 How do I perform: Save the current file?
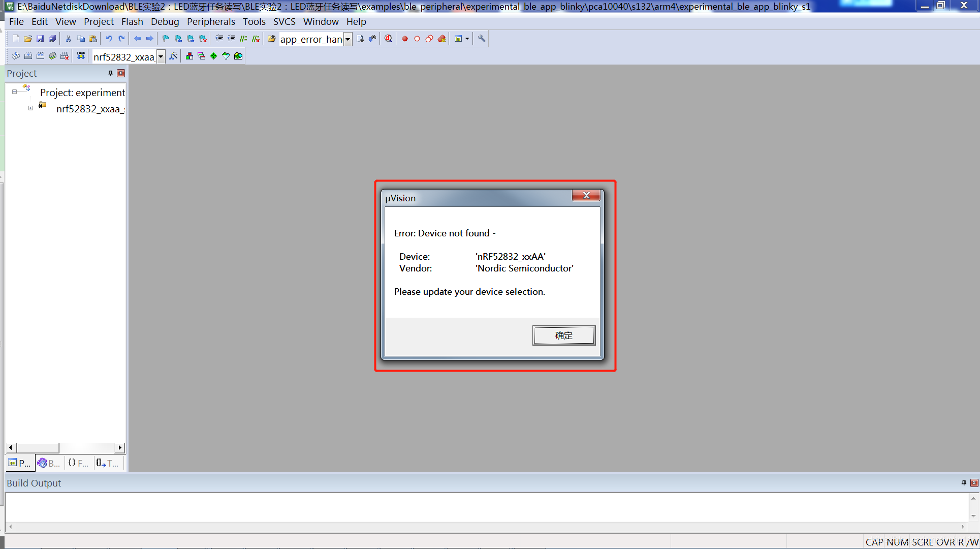tap(40, 39)
